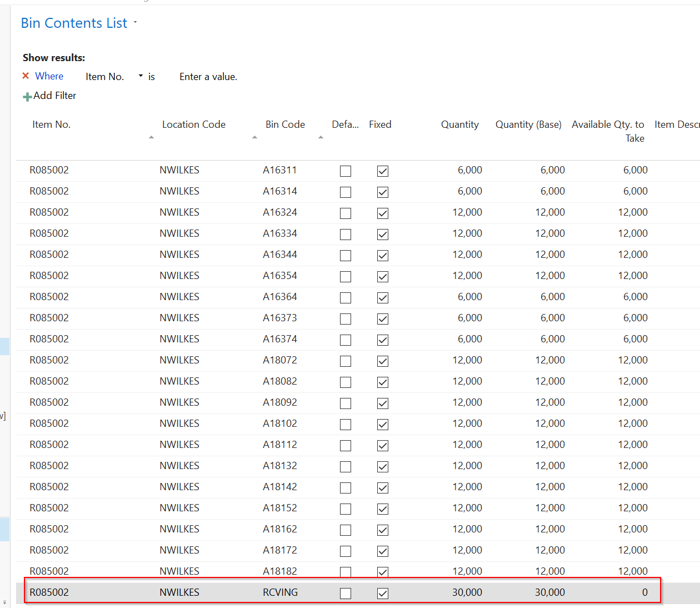This screenshot has height=608, width=700.
Task: Click the 30,000 quantity in RCVING row
Action: 467,592
